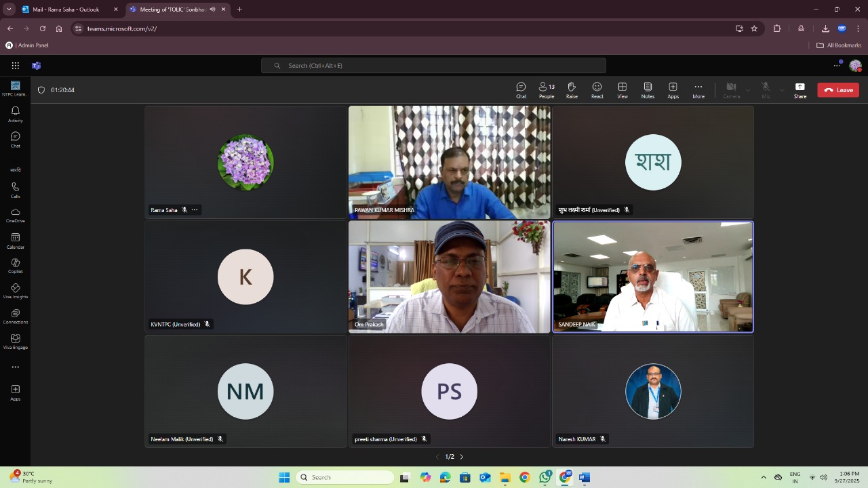Open Activity feed in the sidebar

tap(15, 114)
